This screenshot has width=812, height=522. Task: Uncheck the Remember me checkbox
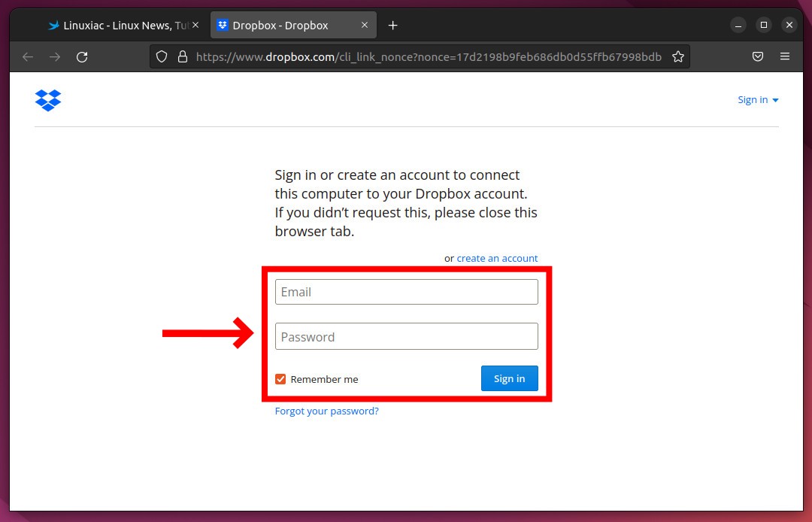point(280,379)
